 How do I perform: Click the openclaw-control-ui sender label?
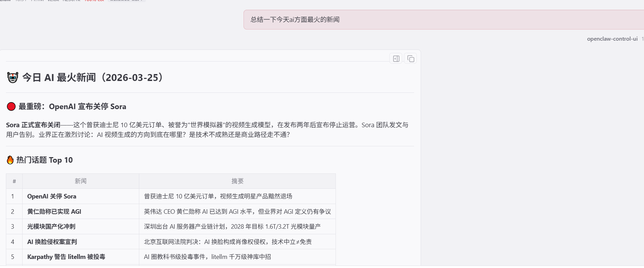click(612, 39)
